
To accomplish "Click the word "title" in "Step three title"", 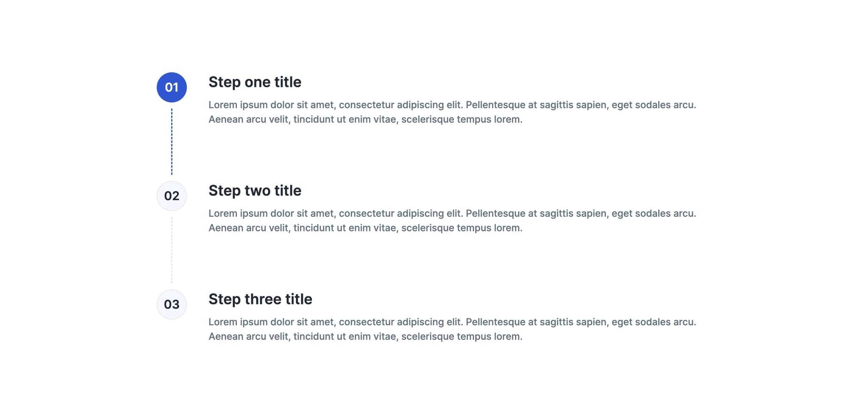I will [x=298, y=299].
